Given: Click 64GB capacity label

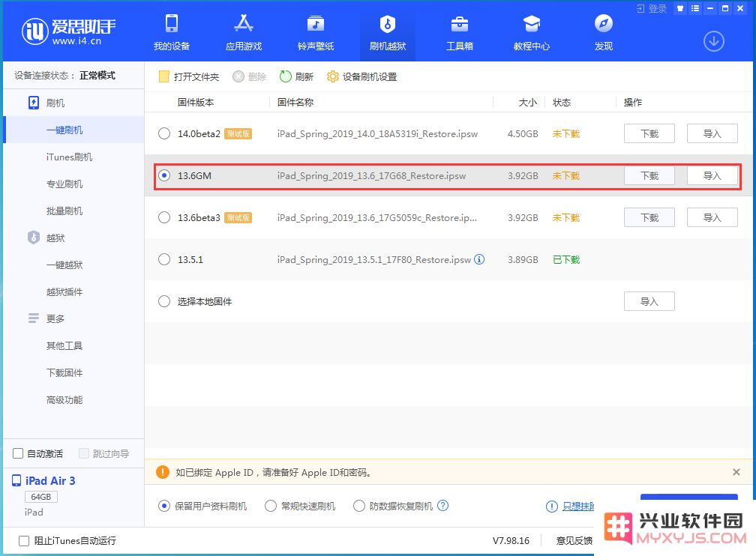Looking at the screenshot, I should pos(41,497).
